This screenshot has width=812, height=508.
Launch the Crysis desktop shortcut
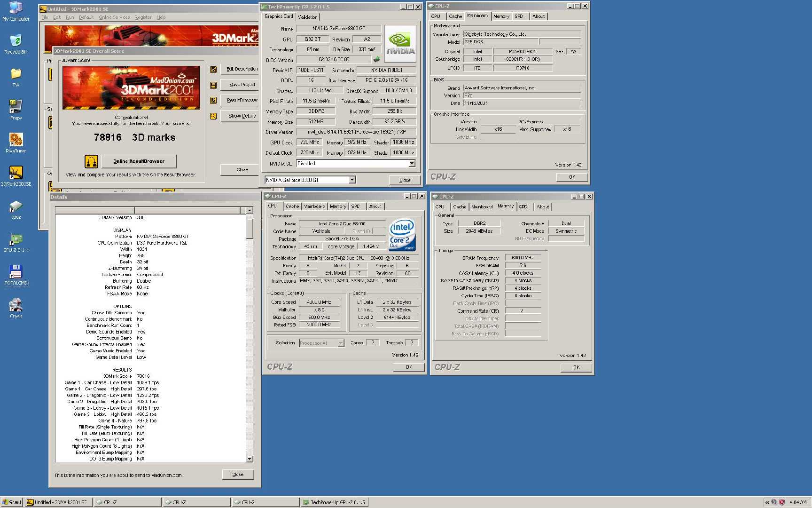(x=16, y=308)
